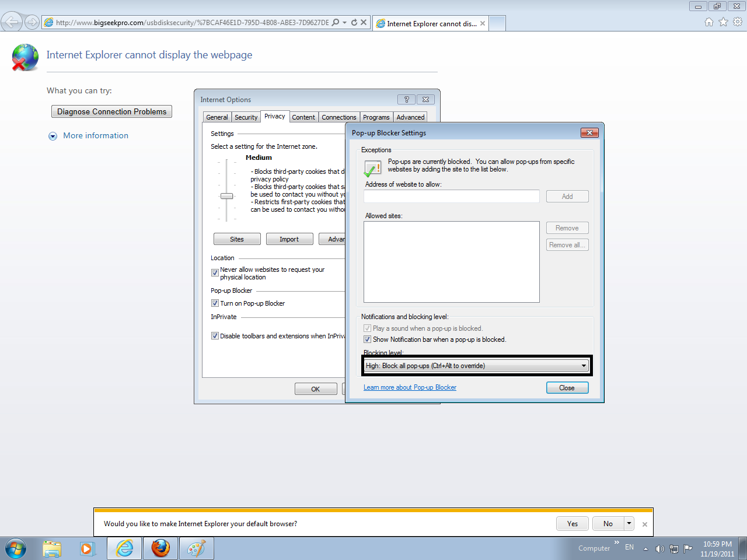Close the 'Internet Explorer cannot dis...' browser tab

(483, 24)
